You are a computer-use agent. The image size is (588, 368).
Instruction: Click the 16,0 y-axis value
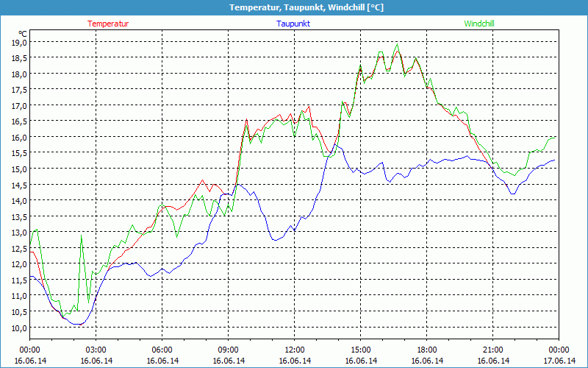pyautogui.click(x=18, y=137)
